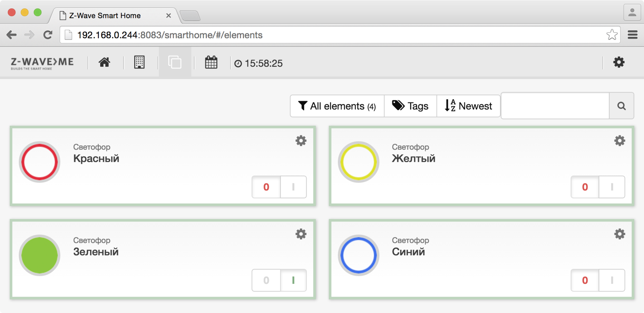This screenshot has width=644, height=313.
Task: Click the search magnifier button
Action: [621, 106]
